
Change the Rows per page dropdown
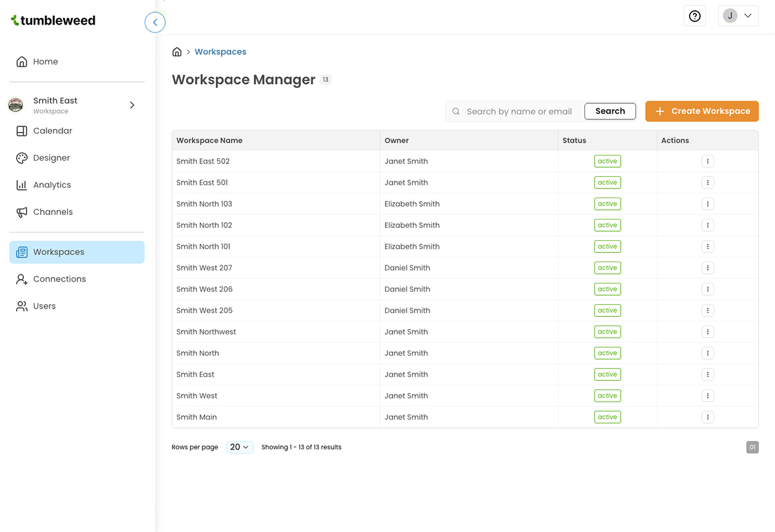click(240, 446)
